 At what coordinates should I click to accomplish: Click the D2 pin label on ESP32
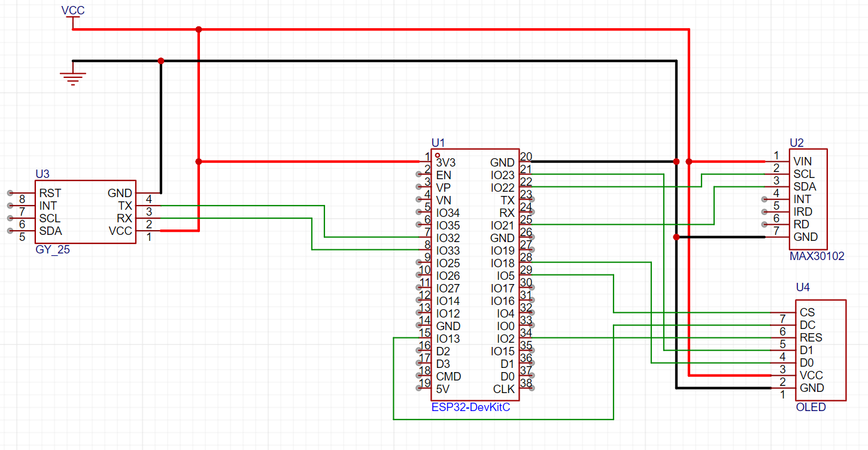pyautogui.click(x=443, y=351)
